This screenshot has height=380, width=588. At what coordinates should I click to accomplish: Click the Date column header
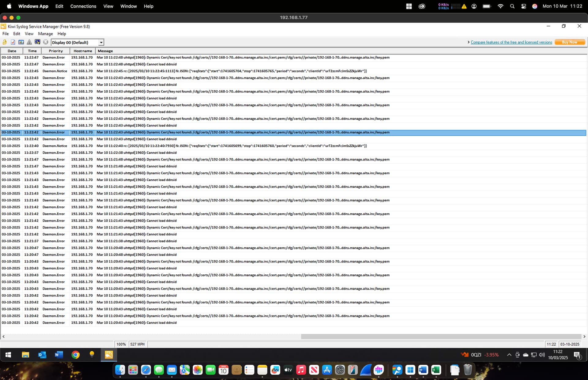12,51
